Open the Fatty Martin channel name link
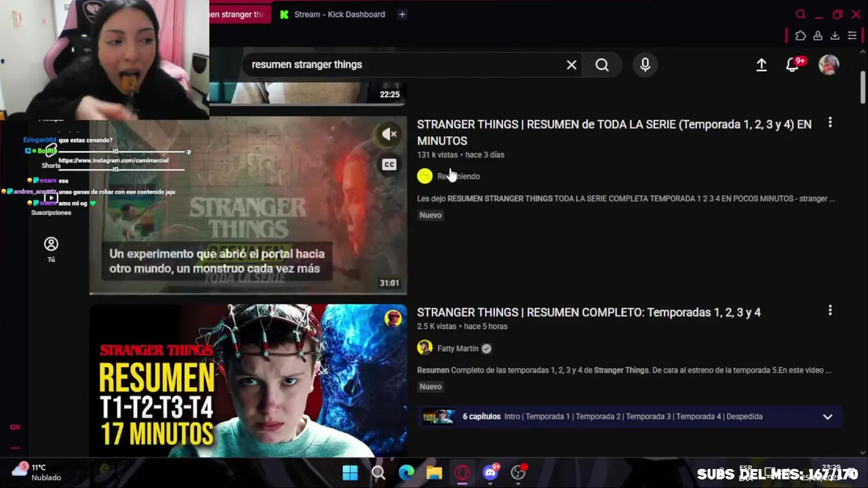 pyautogui.click(x=458, y=348)
